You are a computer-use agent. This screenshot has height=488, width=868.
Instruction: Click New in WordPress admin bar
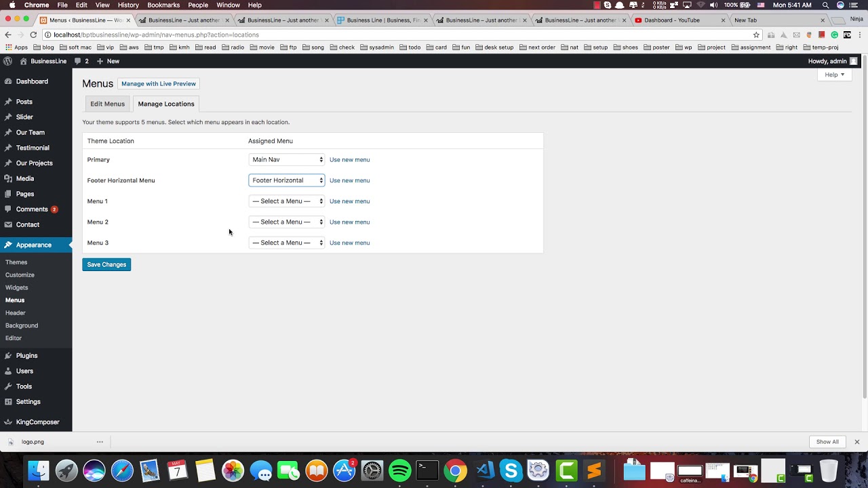click(x=108, y=61)
